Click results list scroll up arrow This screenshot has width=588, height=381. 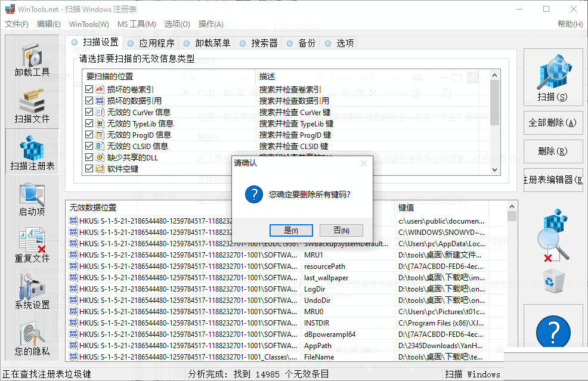click(512, 206)
